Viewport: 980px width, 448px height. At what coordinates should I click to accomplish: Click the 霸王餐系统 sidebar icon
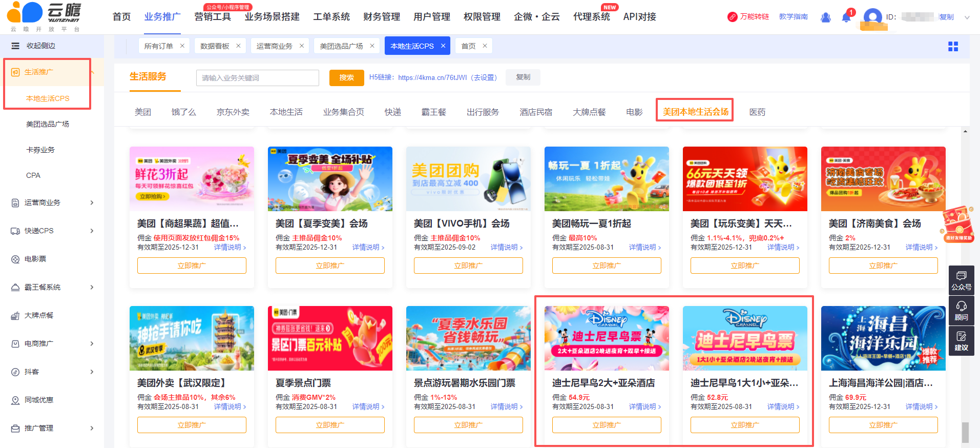(15, 287)
